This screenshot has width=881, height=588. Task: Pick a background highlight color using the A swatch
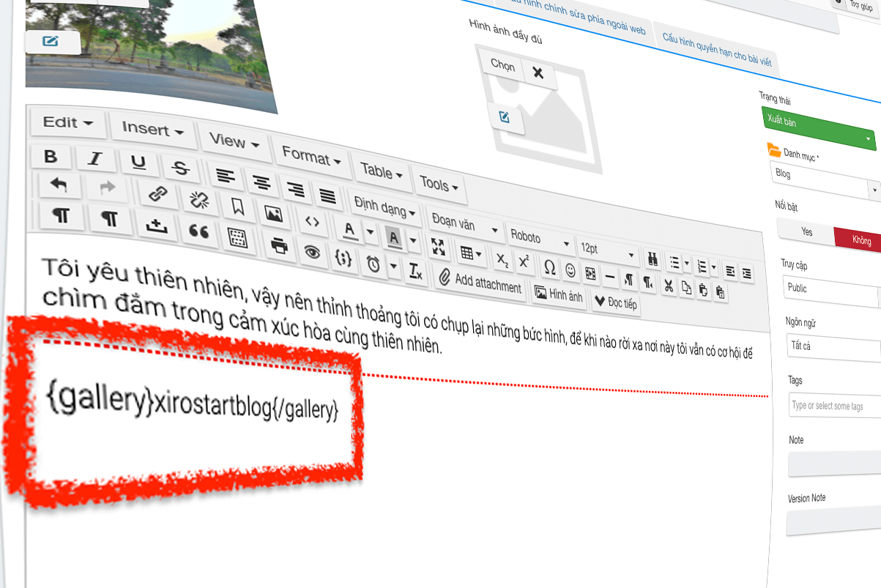394,237
